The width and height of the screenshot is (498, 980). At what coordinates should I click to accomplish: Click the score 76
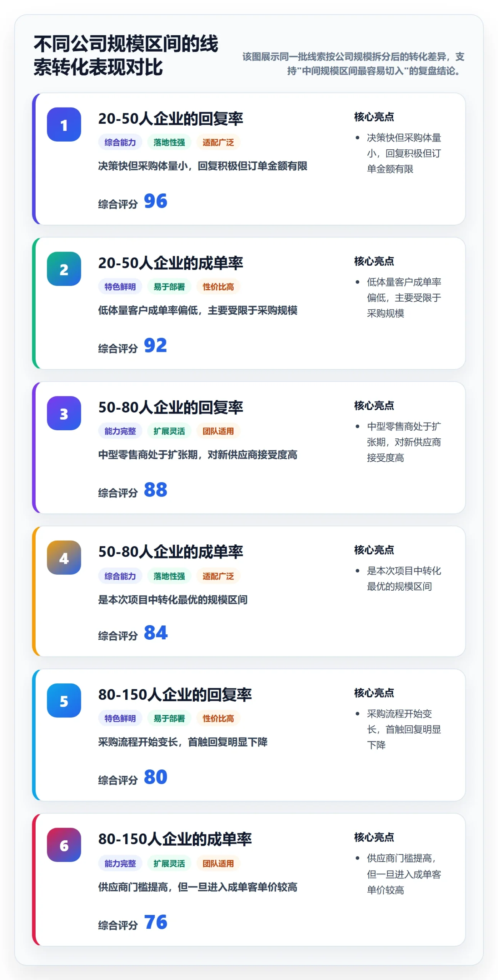pos(156,922)
